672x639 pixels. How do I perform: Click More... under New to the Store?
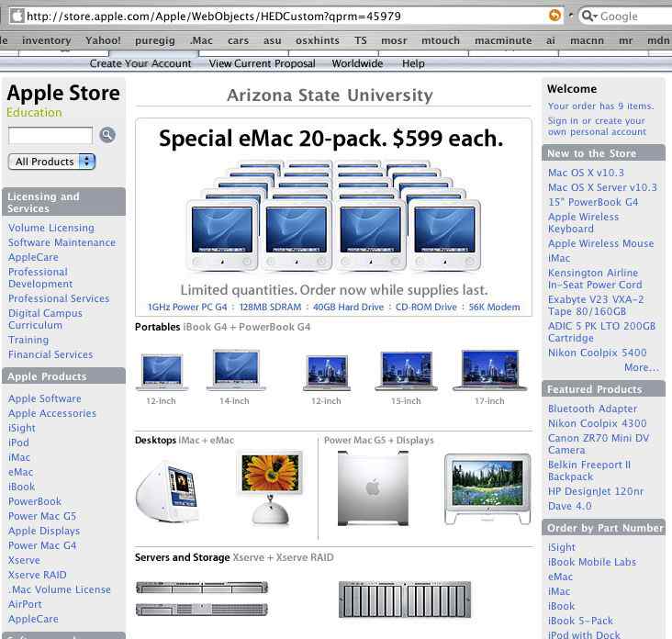[x=641, y=367]
